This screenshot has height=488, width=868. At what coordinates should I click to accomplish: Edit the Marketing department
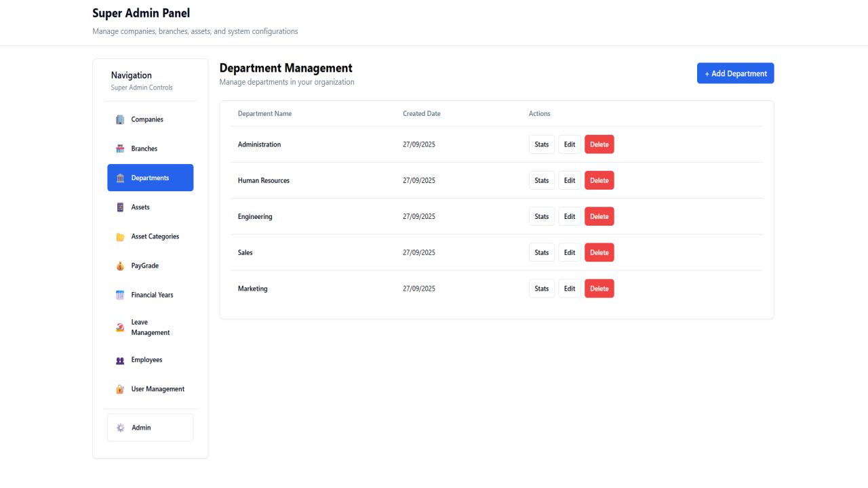570,289
